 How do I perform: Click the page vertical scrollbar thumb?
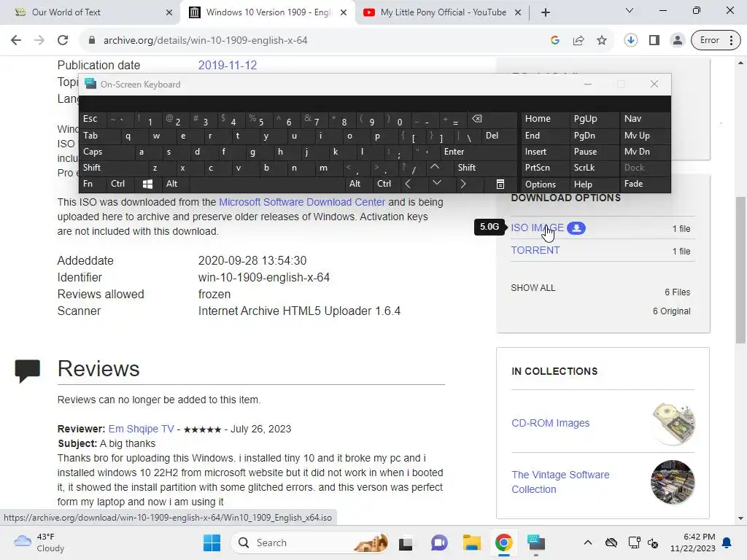740,270
